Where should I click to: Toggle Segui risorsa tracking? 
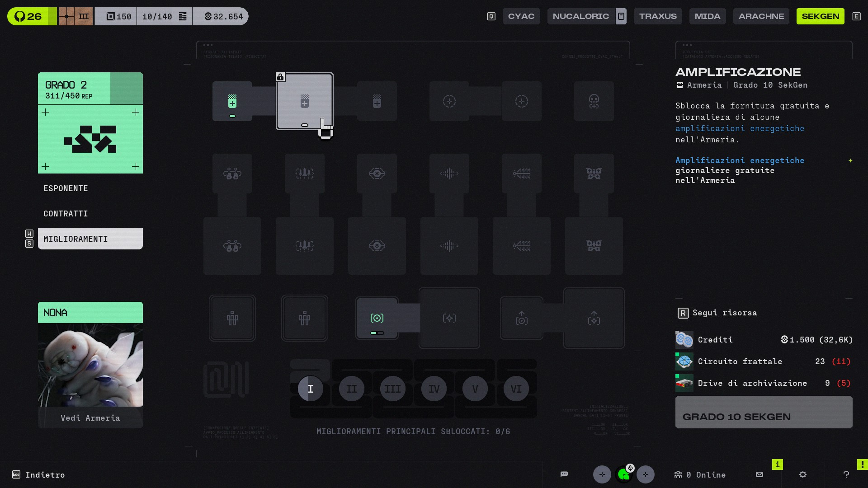click(717, 313)
